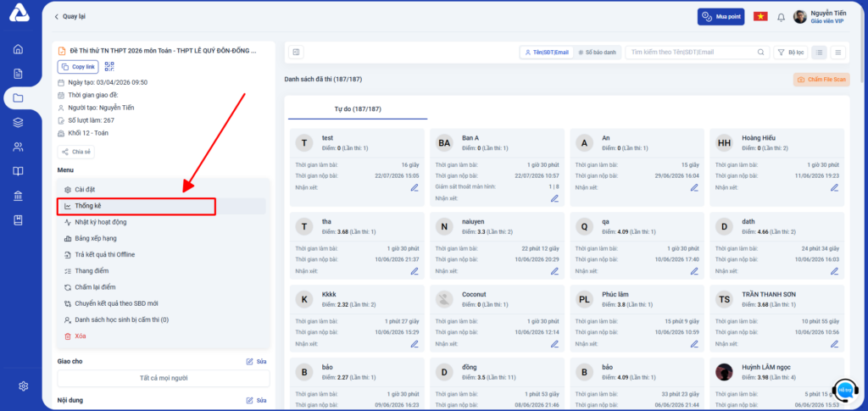
Task: Open the đồng student card
Action: (x=497, y=385)
